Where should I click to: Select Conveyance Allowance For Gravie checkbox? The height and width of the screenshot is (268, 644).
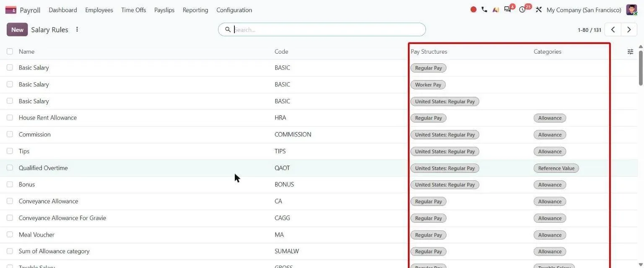[x=10, y=218]
